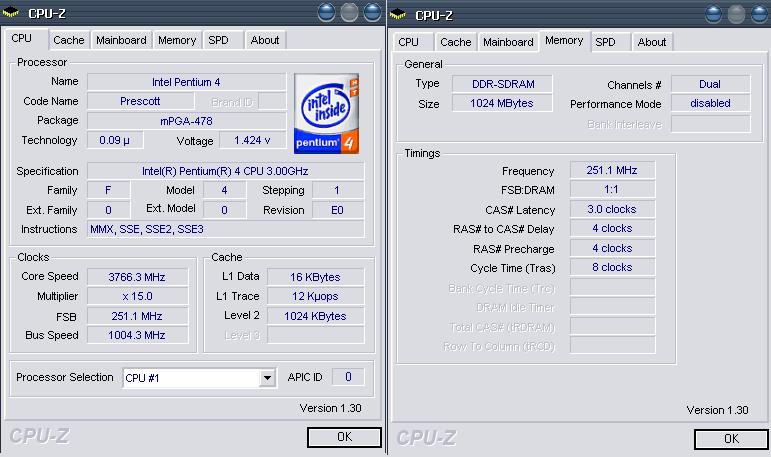Select the CPU #1 combo box field
The height and width of the screenshot is (457, 771).
pos(199,378)
